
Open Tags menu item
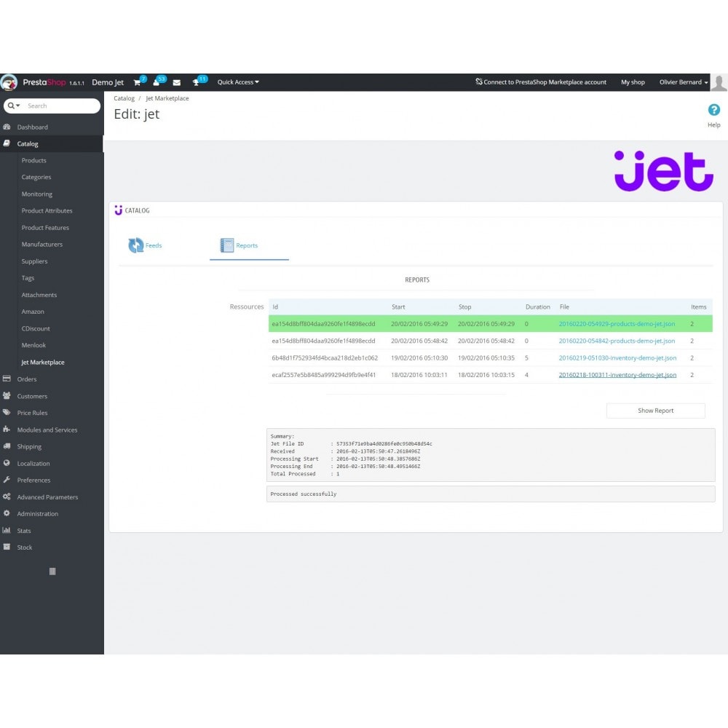[x=28, y=278]
